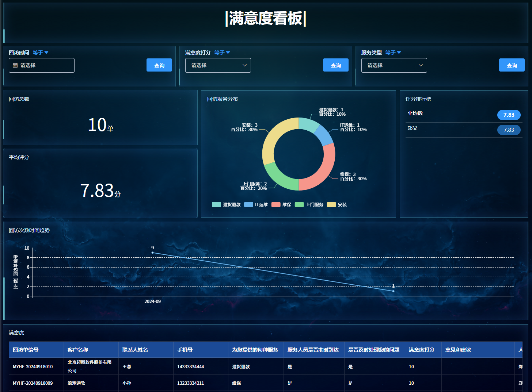Click 查询 button for 回访时间 filter
This screenshot has width=532, height=392.
[159, 65]
